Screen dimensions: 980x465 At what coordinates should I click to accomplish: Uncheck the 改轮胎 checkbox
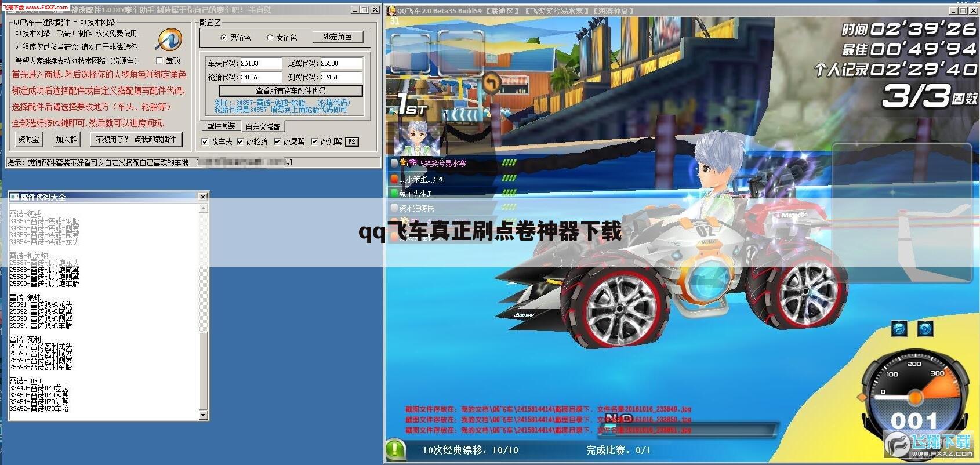pos(240,141)
